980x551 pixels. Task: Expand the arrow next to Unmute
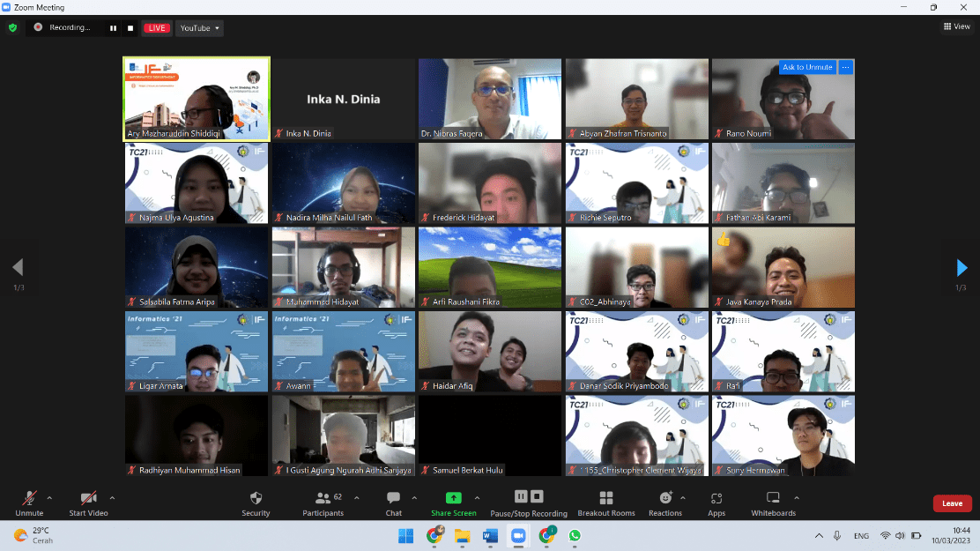click(x=49, y=498)
